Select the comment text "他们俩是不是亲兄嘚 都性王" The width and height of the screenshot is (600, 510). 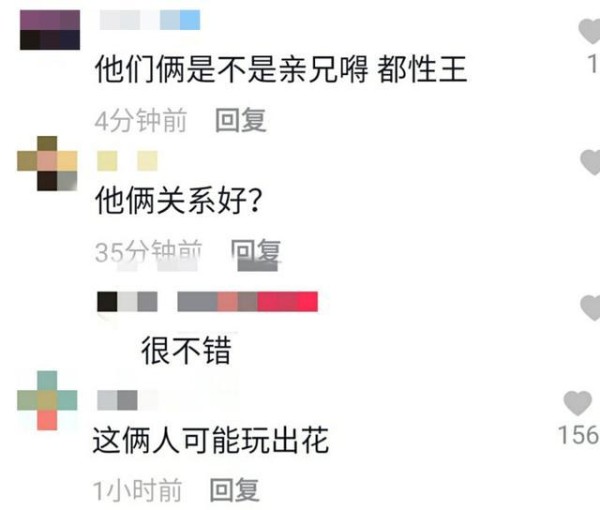281,69
